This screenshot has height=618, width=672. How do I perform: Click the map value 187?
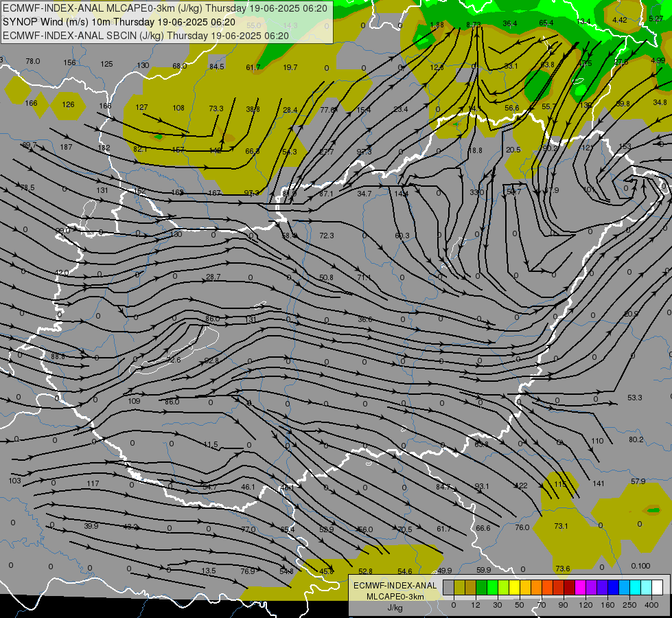point(66,147)
